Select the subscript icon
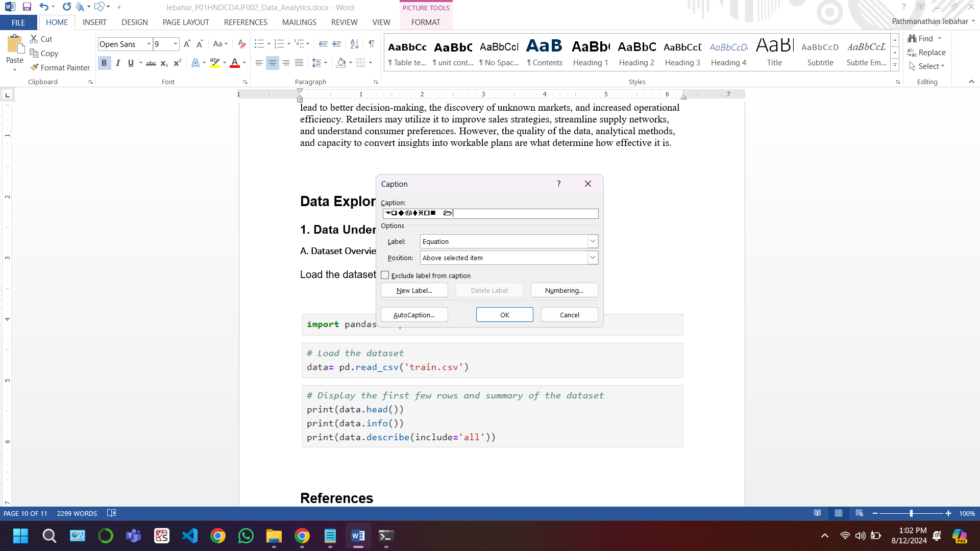Screen dimensions: 980x551 click(164, 63)
